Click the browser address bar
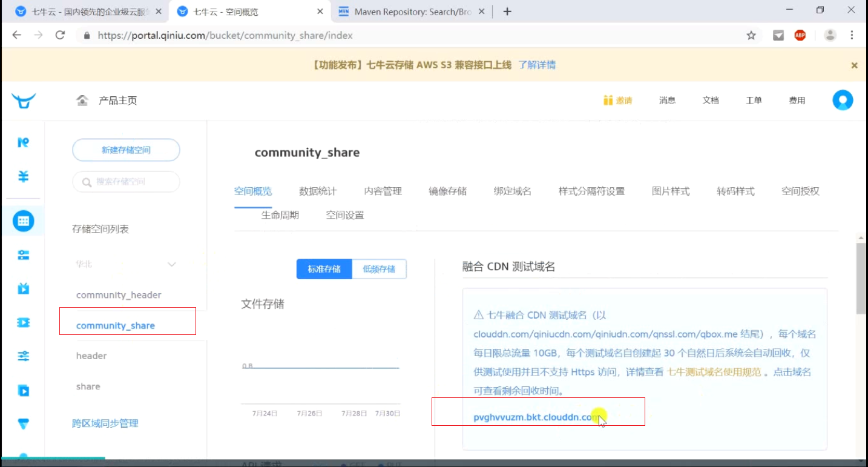Image resolution: width=868 pixels, height=467 pixels. (x=418, y=35)
